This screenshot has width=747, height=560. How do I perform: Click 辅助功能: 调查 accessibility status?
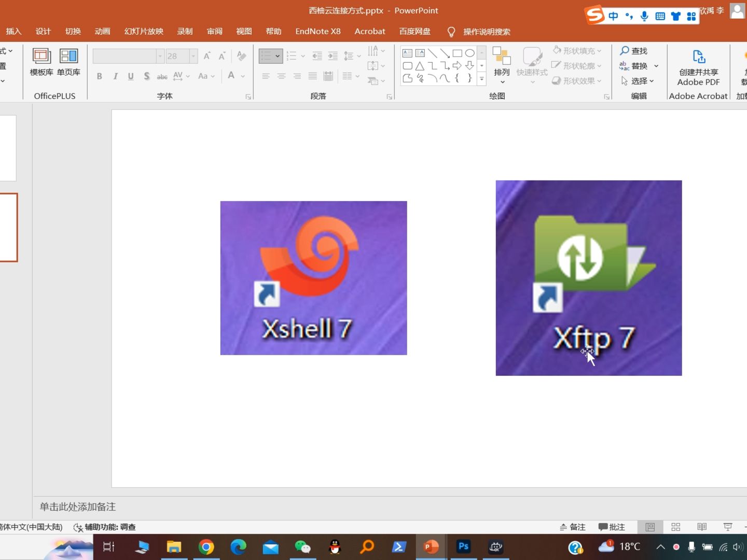point(105,527)
